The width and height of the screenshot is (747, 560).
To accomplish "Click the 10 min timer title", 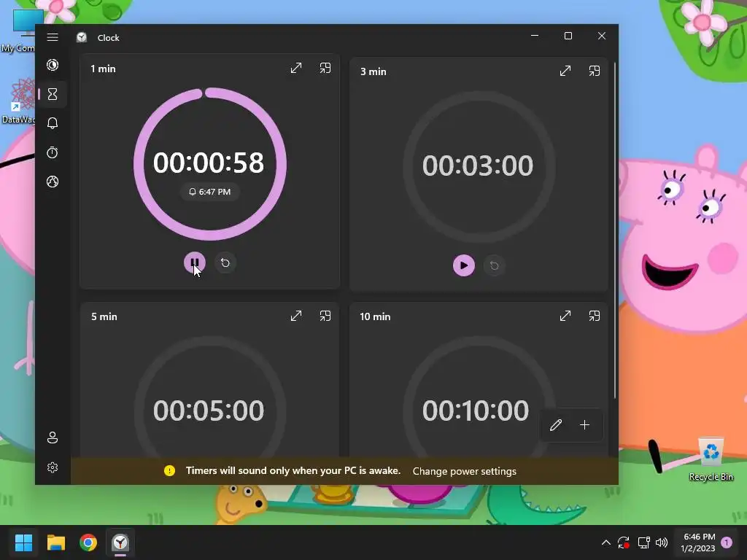I will click(x=375, y=316).
